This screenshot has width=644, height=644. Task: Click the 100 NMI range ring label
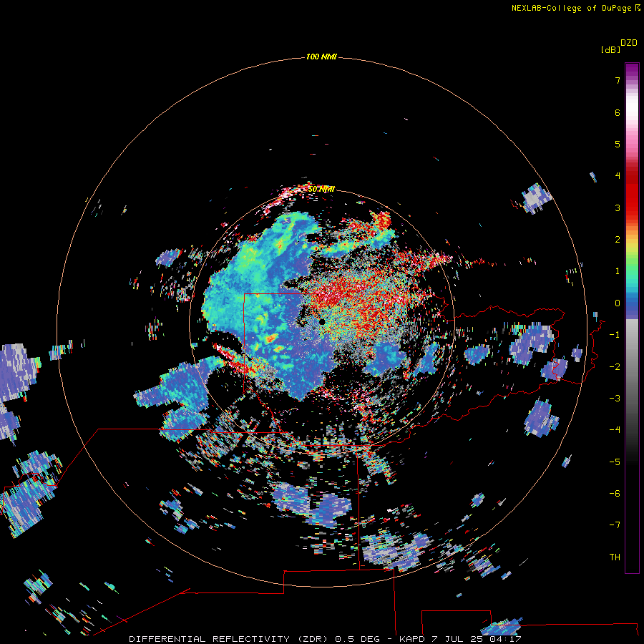tap(321, 57)
